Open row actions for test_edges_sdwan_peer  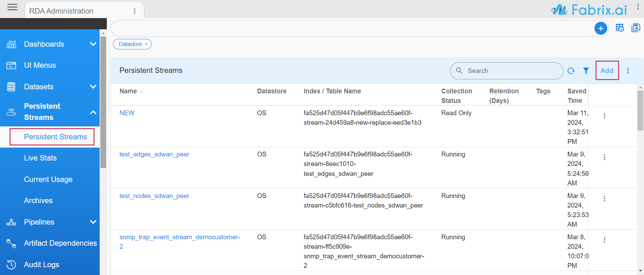click(x=604, y=157)
